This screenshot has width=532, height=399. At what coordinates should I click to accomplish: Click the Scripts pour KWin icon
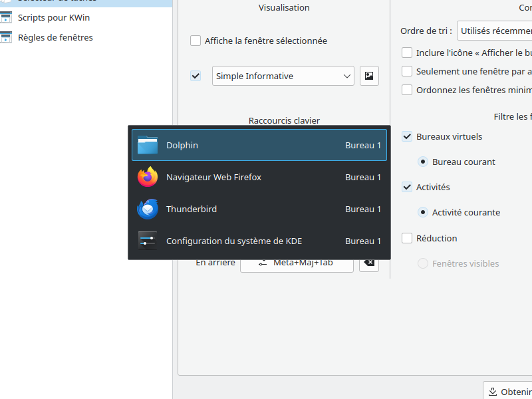[x=6, y=18]
